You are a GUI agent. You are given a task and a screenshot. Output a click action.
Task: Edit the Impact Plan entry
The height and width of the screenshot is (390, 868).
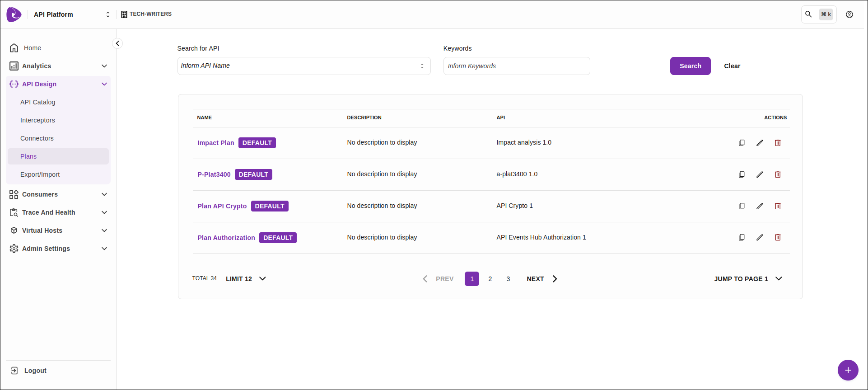[x=760, y=143]
